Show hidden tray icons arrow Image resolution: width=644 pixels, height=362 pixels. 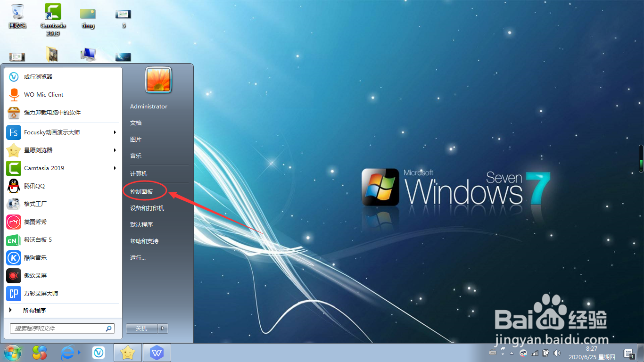pos(512,353)
